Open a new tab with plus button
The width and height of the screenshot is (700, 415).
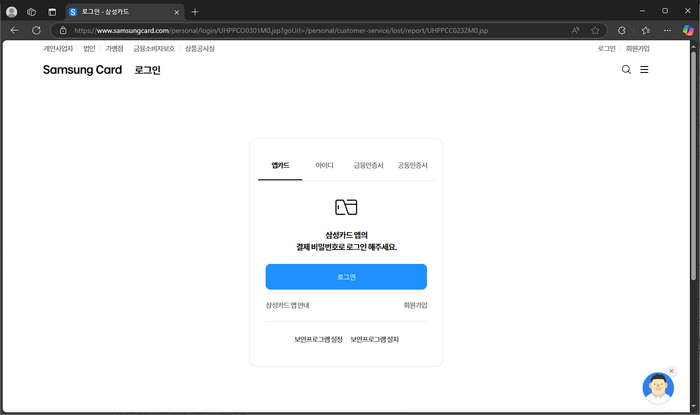(x=195, y=12)
